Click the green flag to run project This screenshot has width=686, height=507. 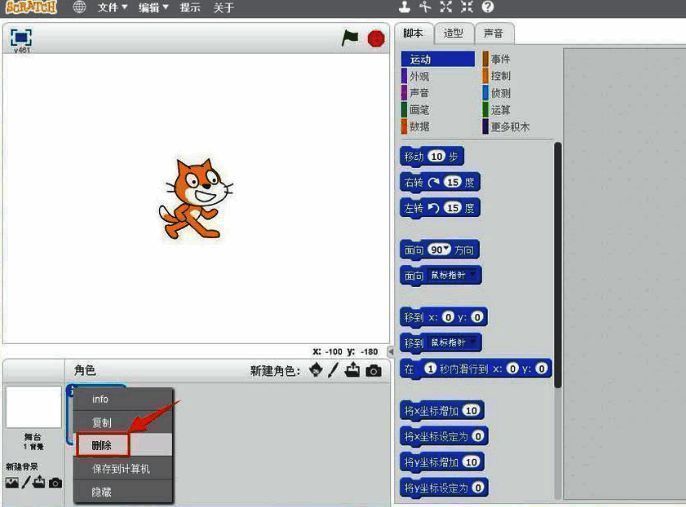pos(350,38)
